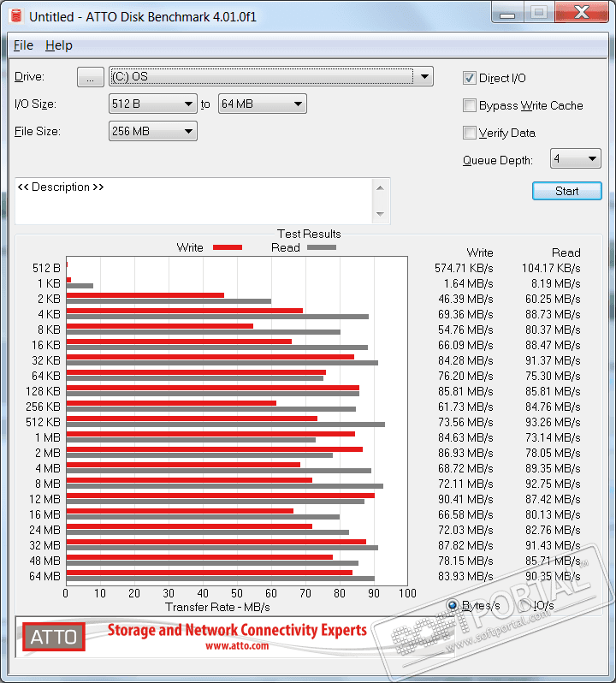The height and width of the screenshot is (683, 616).
Task: Click the 90.41 MB/s write value
Action: pos(465,499)
